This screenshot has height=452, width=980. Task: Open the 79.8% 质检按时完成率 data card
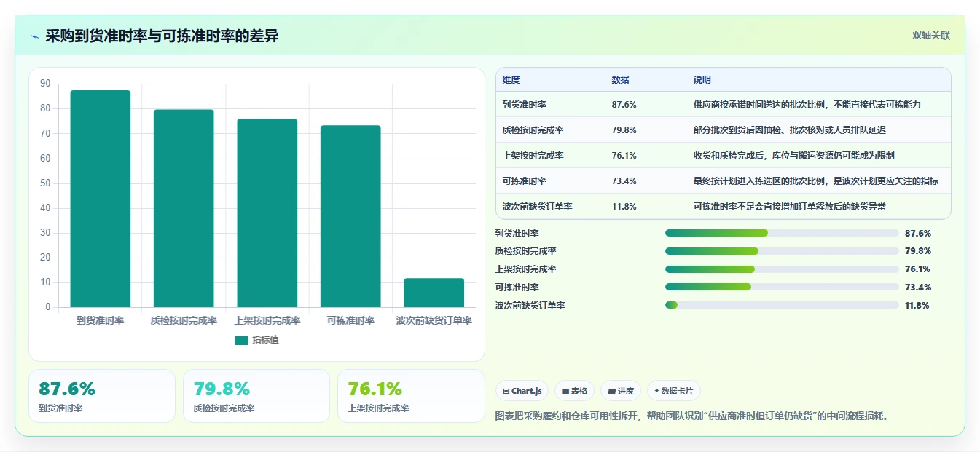[256, 396]
